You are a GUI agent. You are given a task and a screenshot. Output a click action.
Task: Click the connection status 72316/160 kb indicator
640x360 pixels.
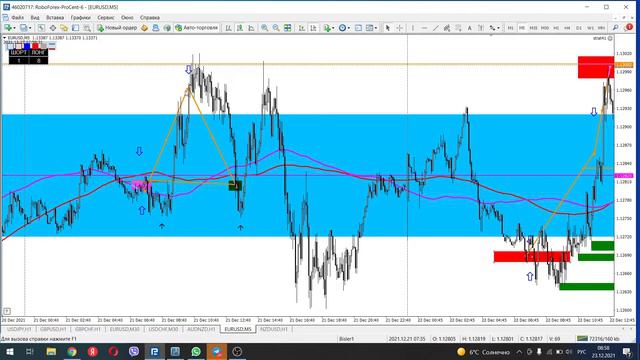pos(598,338)
